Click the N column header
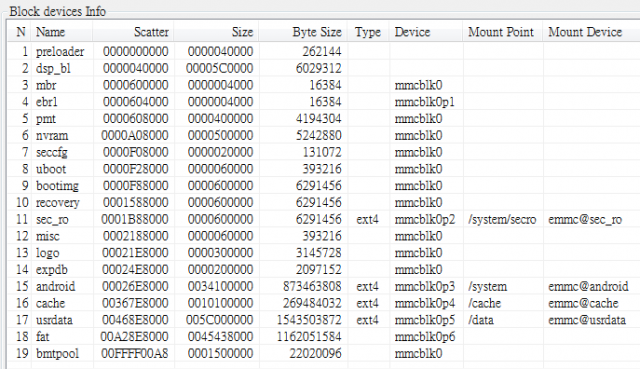 pos(21,32)
